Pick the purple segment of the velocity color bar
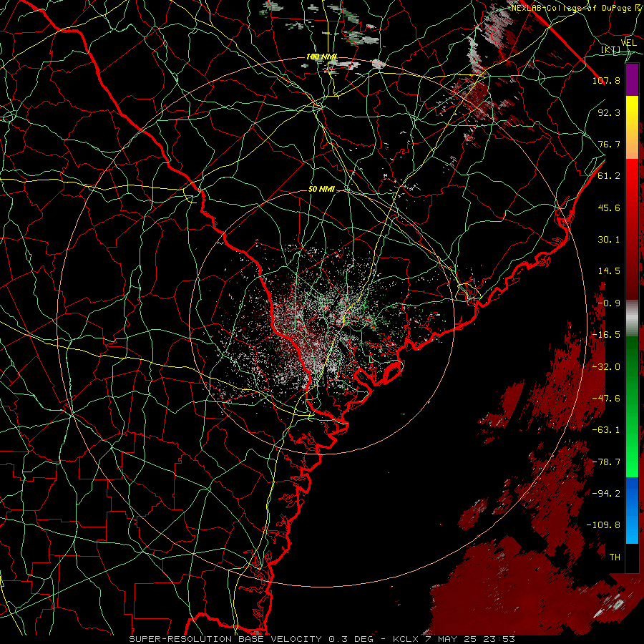This screenshot has height=644, width=644. [x=632, y=80]
